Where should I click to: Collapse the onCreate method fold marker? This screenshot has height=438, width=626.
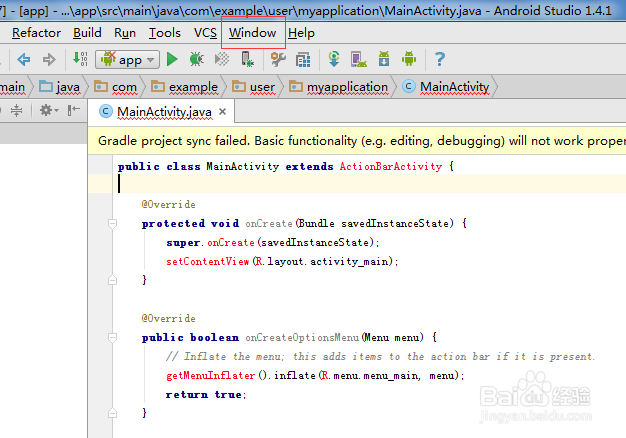coord(113,223)
